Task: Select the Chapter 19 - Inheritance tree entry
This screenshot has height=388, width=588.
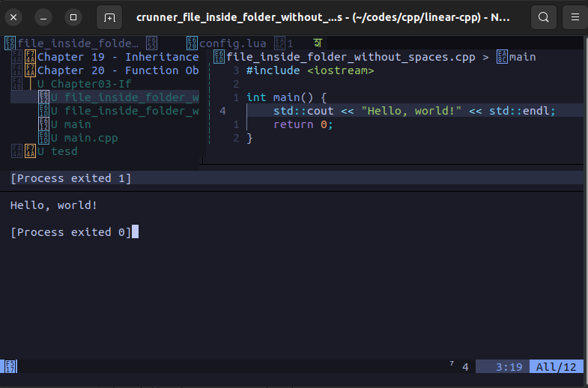Action: 118,57
